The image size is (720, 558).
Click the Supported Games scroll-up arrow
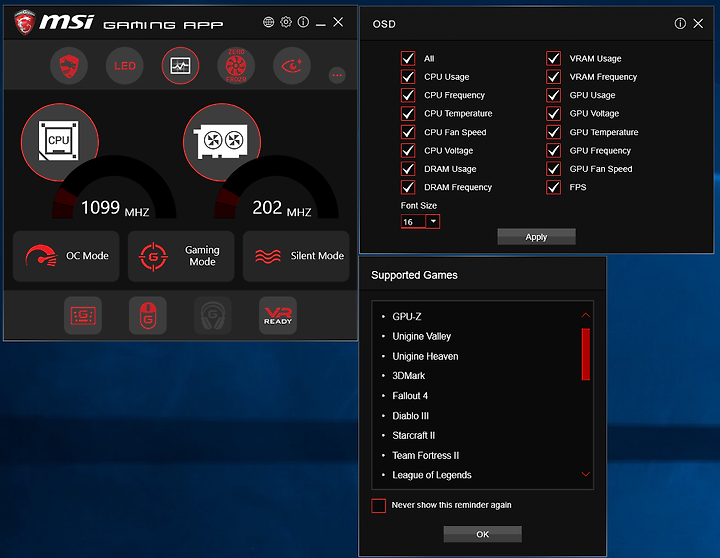tap(585, 316)
